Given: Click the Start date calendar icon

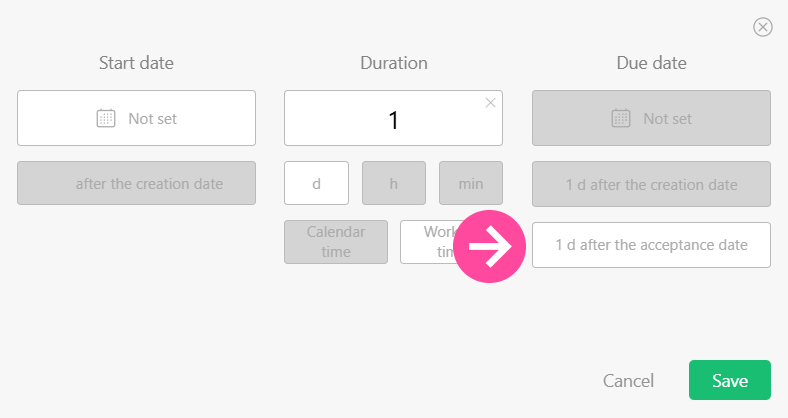Looking at the screenshot, I should coord(106,118).
